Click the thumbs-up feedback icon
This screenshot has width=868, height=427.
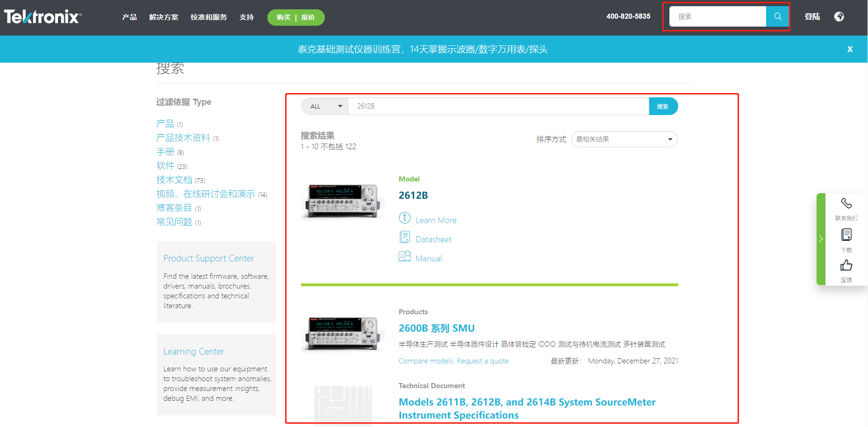coord(846,266)
